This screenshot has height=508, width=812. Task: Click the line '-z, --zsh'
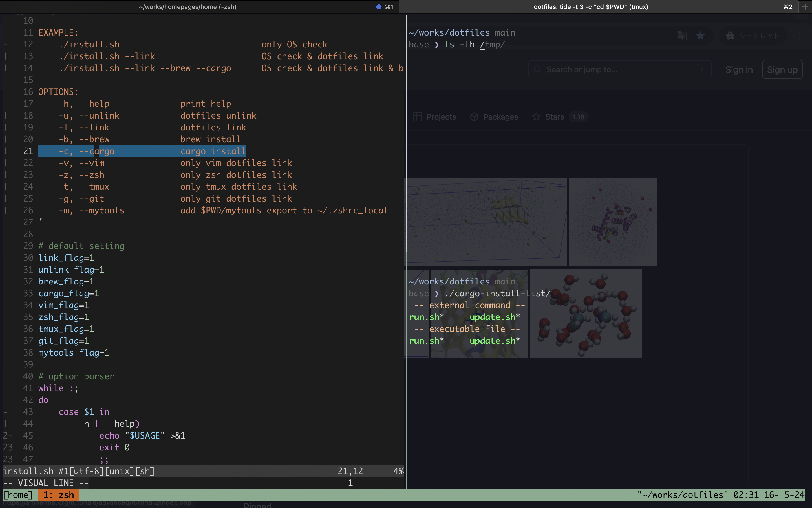[x=175, y=175]
